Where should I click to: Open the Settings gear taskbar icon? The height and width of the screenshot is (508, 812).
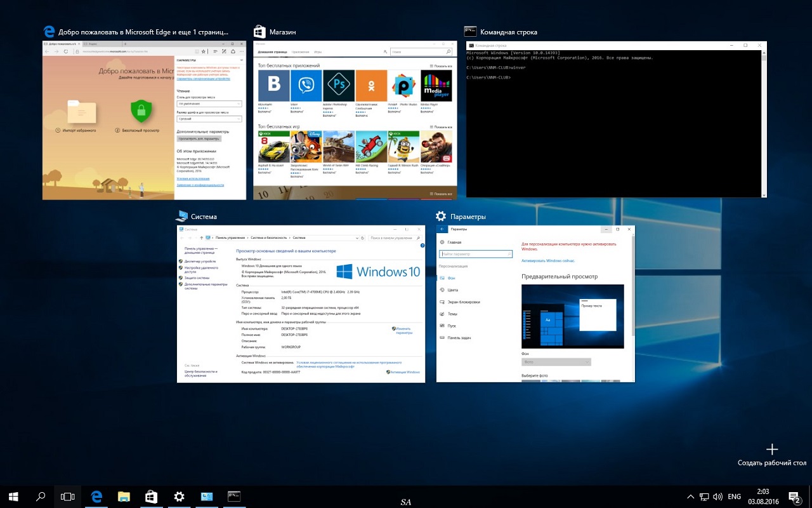[180, 497]
